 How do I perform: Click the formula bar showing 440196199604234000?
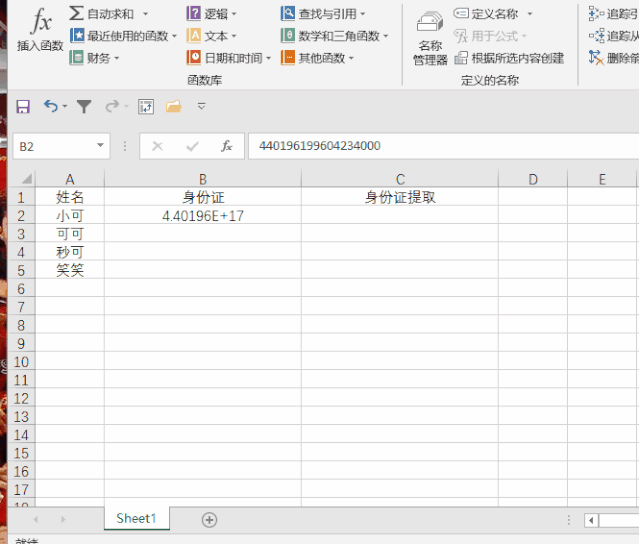tap(443, 146)
